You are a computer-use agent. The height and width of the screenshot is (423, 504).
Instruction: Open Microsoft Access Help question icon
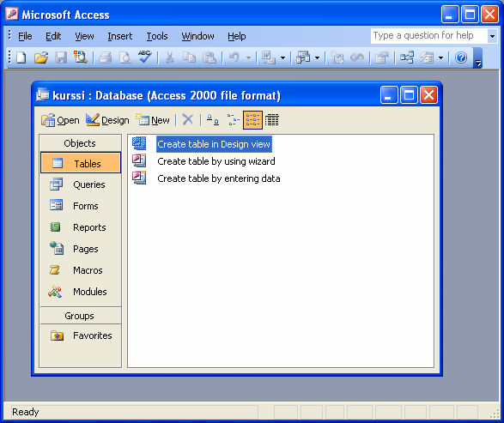[461, 57]
